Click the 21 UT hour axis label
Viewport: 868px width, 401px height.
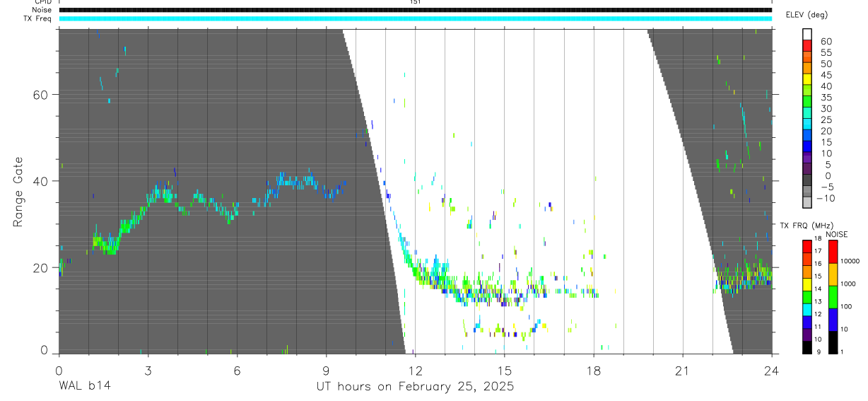pyautogui.click(x=683, y=371)
